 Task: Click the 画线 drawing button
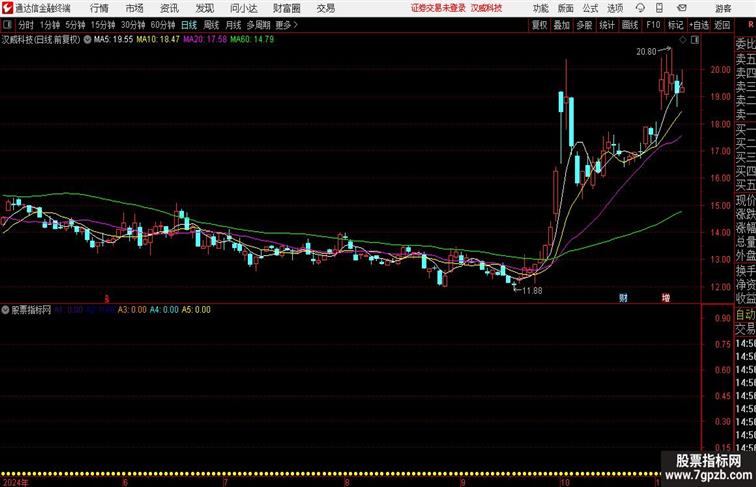(x=630, y=25)
